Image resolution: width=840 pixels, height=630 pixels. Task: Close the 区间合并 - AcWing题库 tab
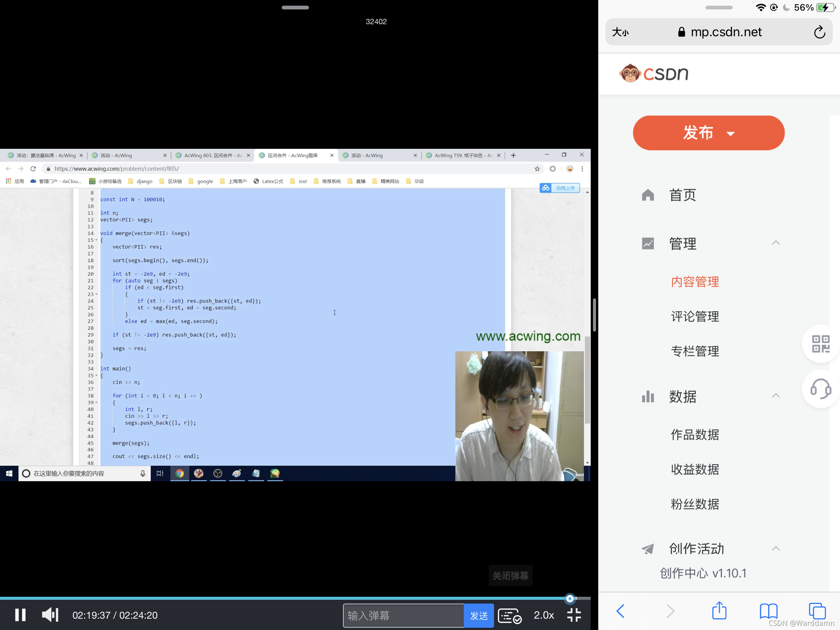tap(332, 155)
